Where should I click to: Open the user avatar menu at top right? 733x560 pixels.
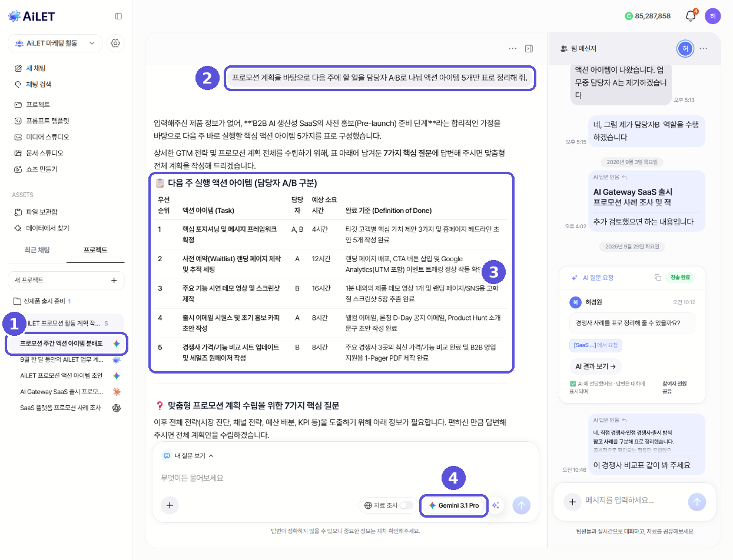pyautogui.click(x=712, y=16)
